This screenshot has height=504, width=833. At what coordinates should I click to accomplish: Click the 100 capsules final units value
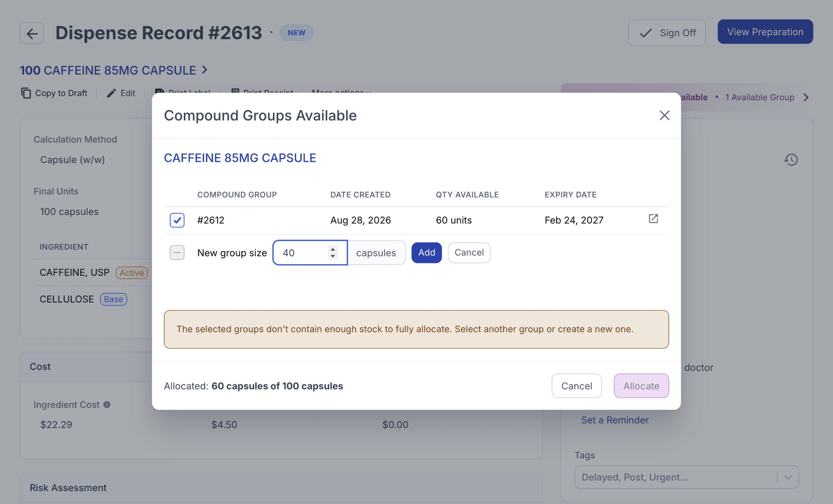tap(69, 211)
